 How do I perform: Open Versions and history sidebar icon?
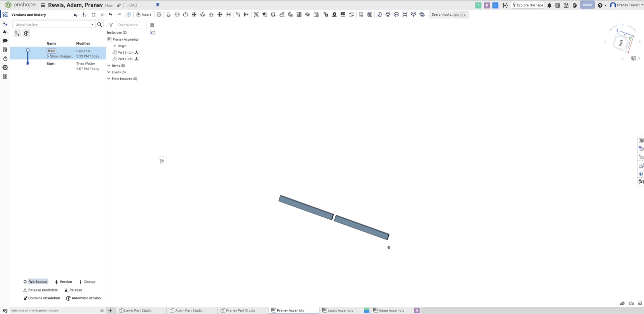point(5,14)
